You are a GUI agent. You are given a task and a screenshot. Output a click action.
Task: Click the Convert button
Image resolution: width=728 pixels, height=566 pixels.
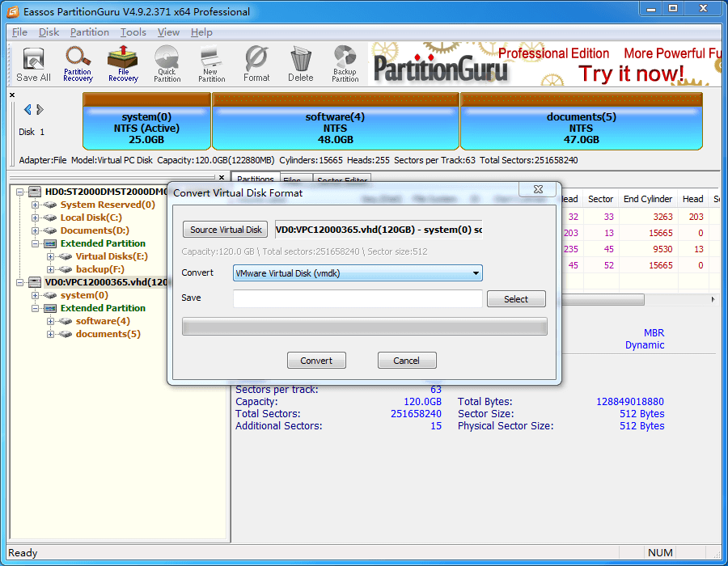tap(316, 361)
